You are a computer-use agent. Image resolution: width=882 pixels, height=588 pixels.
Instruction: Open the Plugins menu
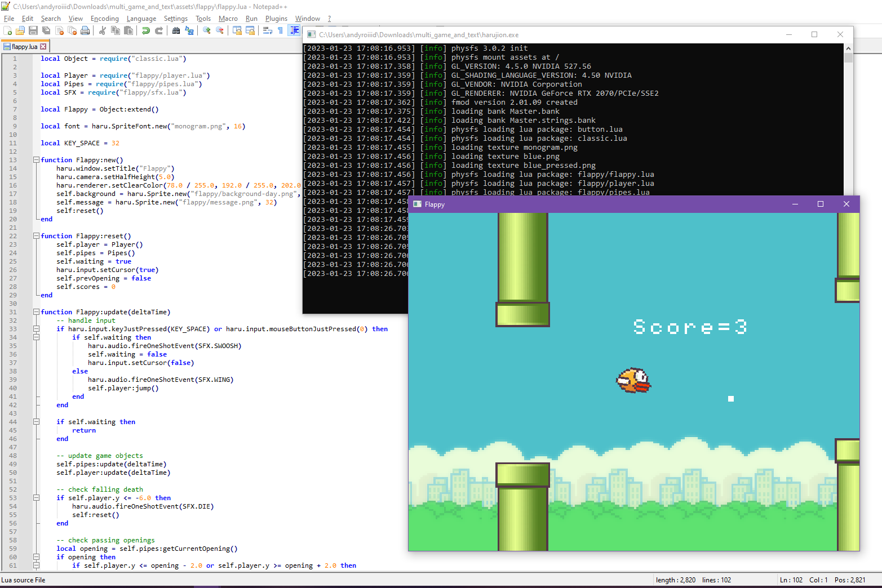click(x=277, y=19)
